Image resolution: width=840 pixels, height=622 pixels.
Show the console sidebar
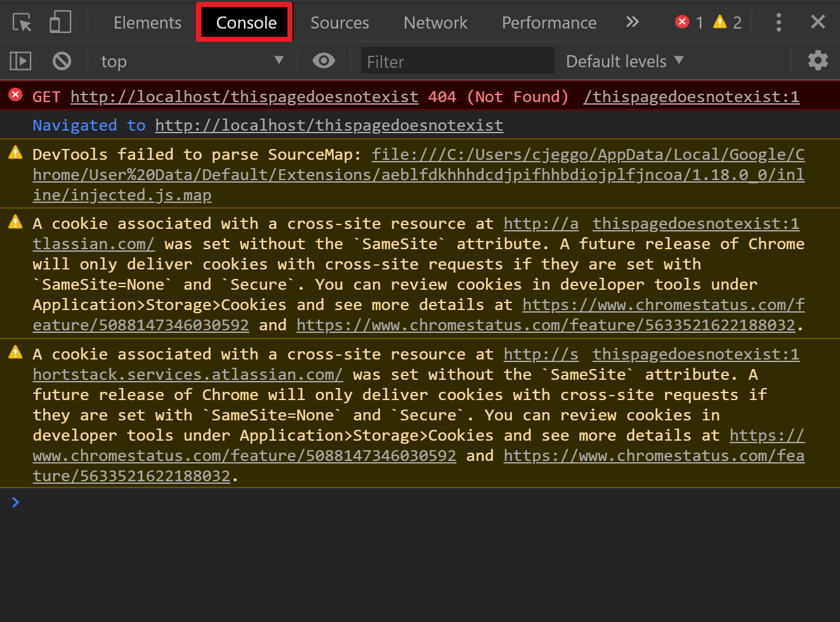(20, 61)
